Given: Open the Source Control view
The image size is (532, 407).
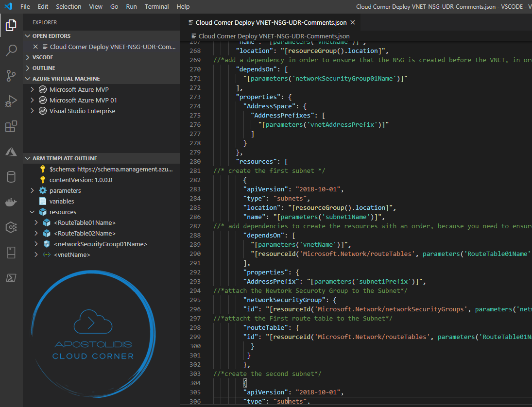Looking at the screenshot, I should pos(11,76).
